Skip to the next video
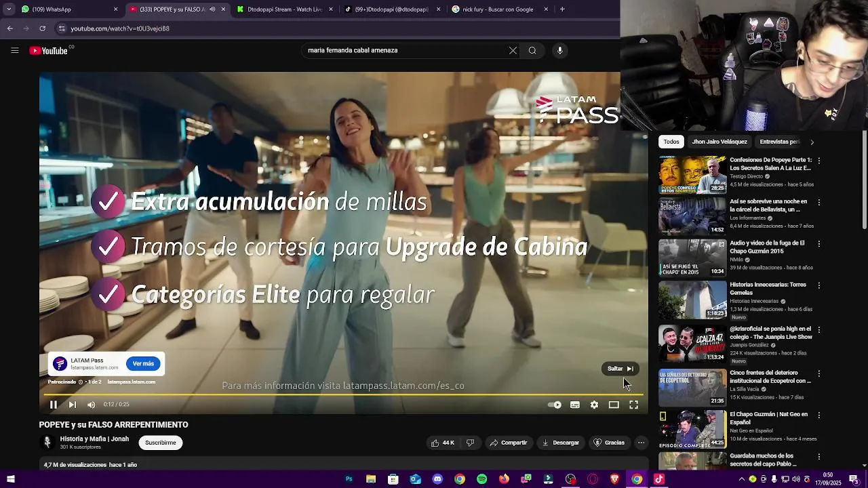This screenshot has height=488, width=868. click(73, 405)
